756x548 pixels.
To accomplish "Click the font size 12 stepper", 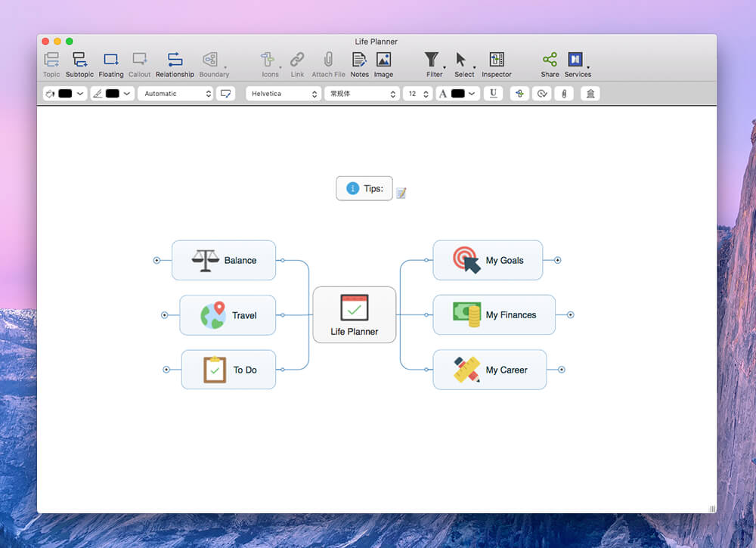I will (426, 94).
